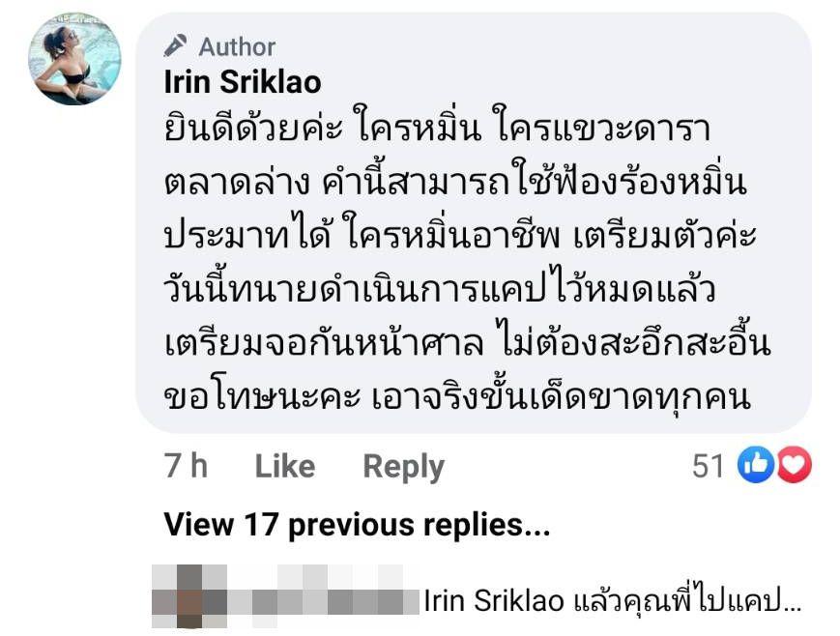Image resolution: width=840 pixels, height=636 pixels.
Task: Click the 7 h comment timestamp
Action: click(186, 467)
